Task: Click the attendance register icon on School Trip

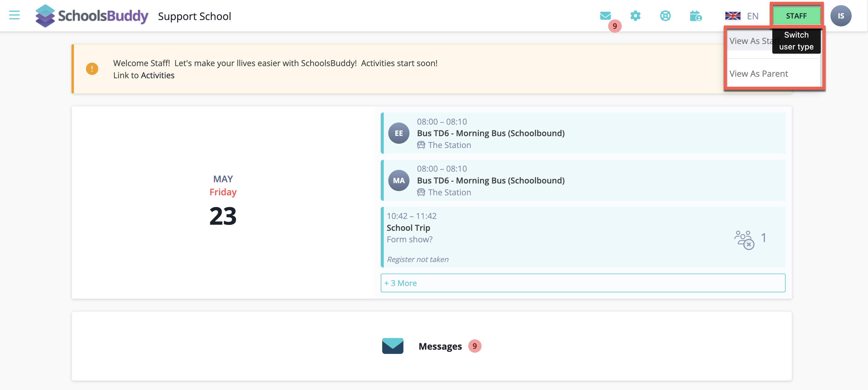Action: click(744, 239)
